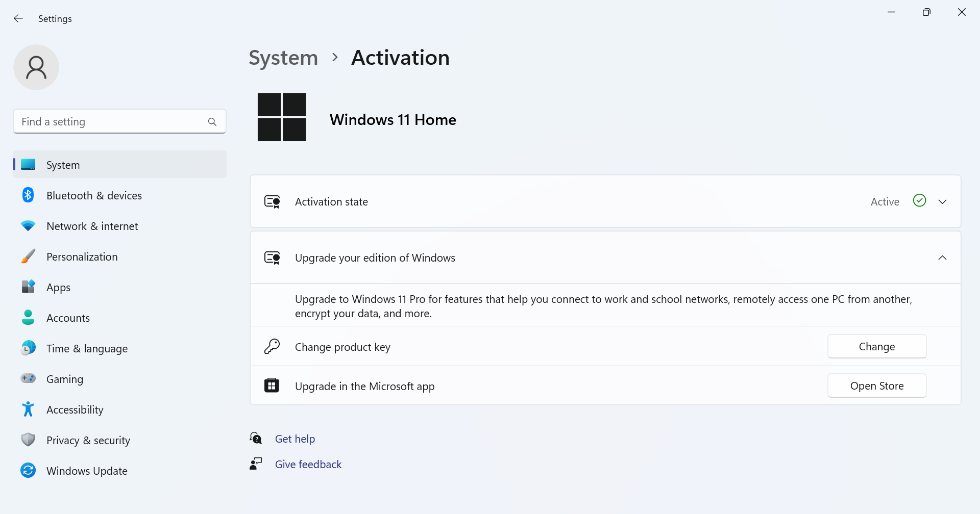This screenshot has height=514, width=980.
Task: Select the Bluetooth & devices sidebar icon
Action: 28,195
